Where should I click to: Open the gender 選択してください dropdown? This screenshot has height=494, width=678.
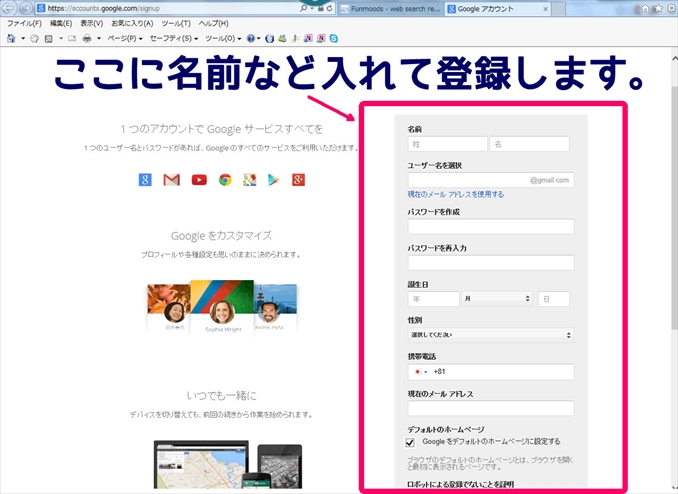(x=491, y=335)
